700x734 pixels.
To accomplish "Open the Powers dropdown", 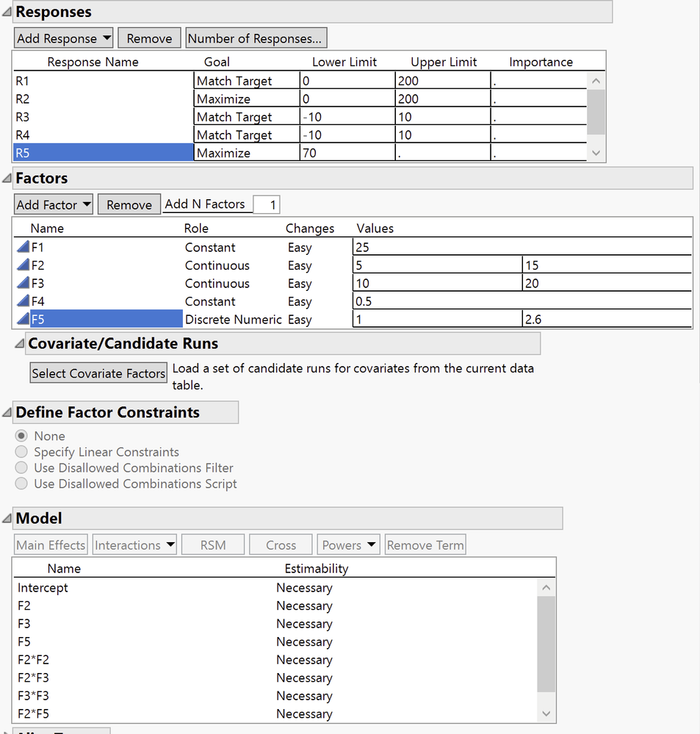I will coord(347,544).
